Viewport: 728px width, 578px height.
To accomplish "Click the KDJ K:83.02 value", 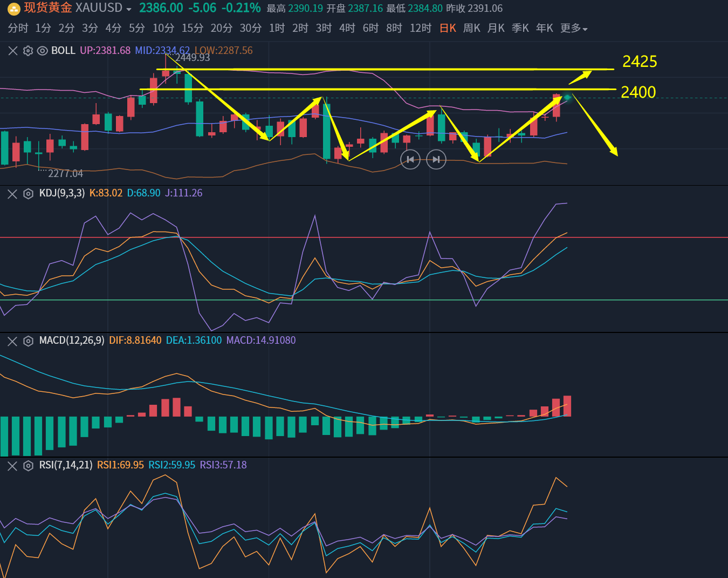I will pos(106,193).
